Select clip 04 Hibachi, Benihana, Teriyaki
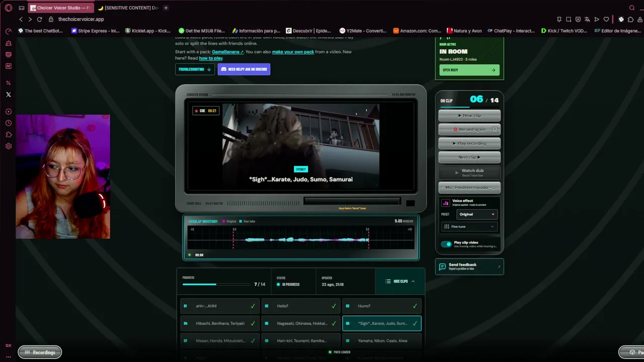This screenshot has height=362, width=644. 219,323
